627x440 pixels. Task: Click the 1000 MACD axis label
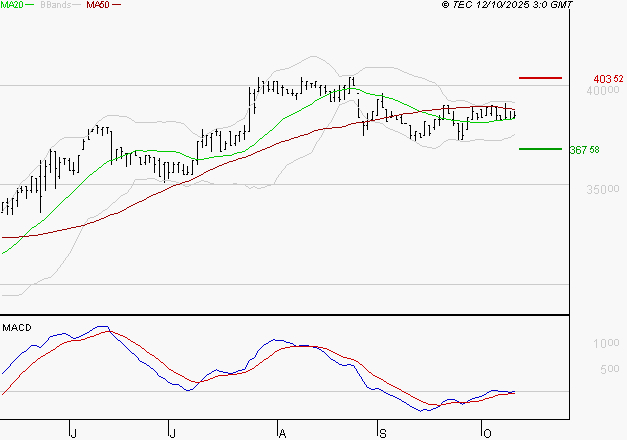tap(606, 343)
